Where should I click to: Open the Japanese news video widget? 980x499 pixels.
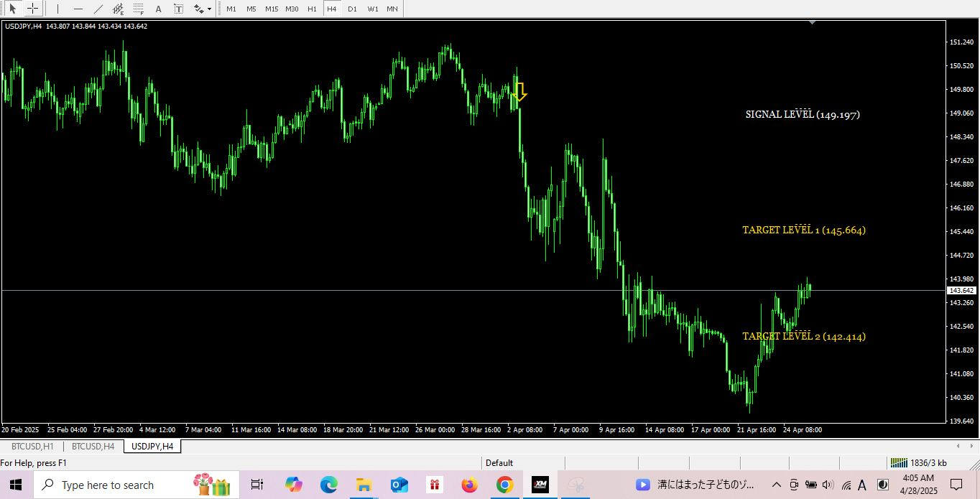tap(695, 485)
